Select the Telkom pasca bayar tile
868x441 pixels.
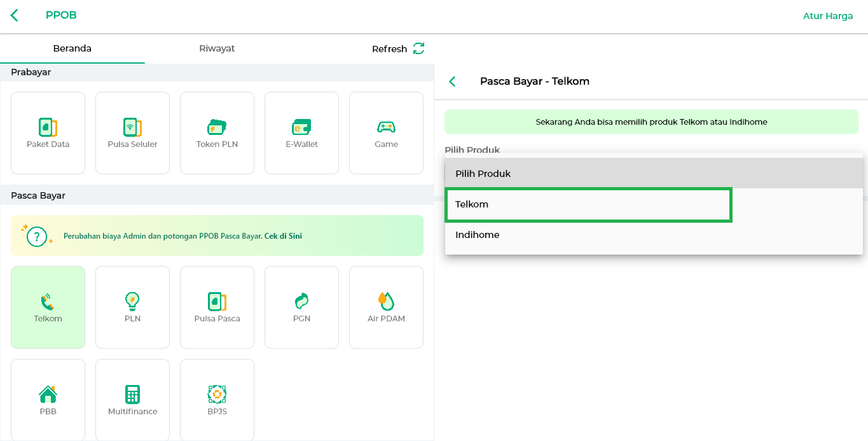pos(48,307)
